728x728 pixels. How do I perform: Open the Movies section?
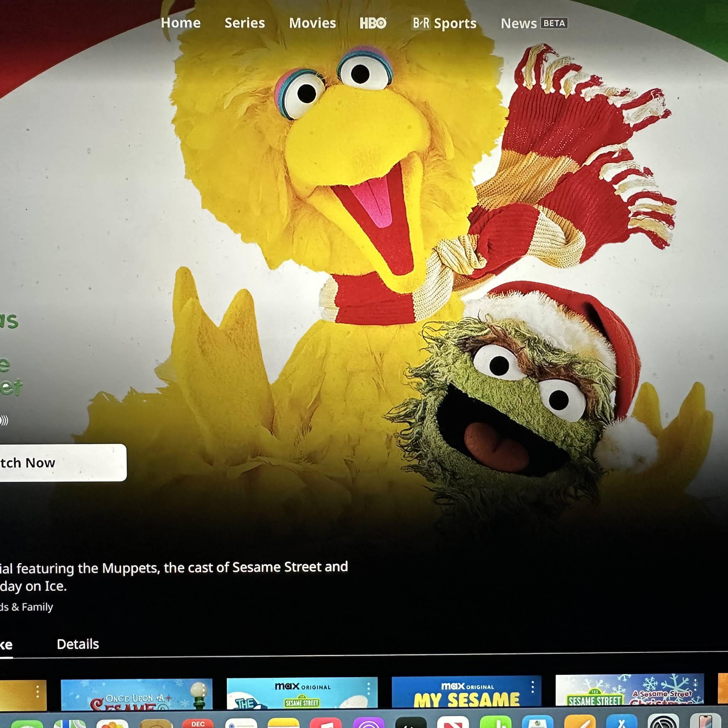tap(312, 23)
